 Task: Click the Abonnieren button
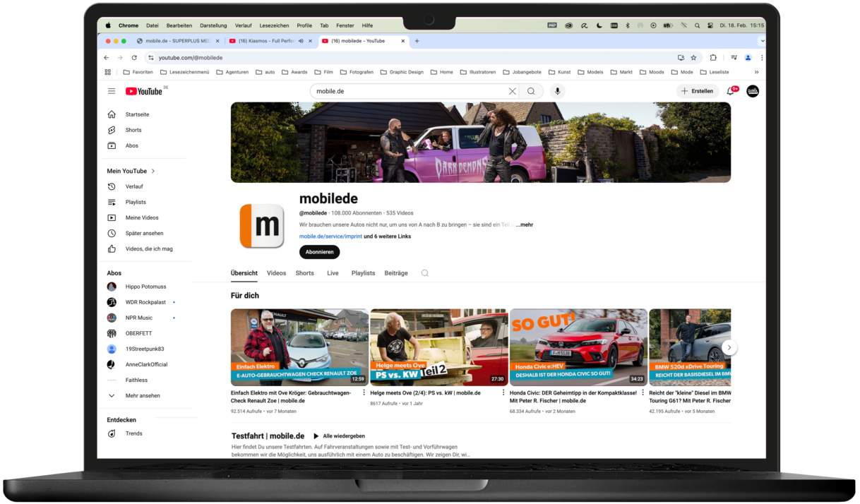(x=319, y=252)
